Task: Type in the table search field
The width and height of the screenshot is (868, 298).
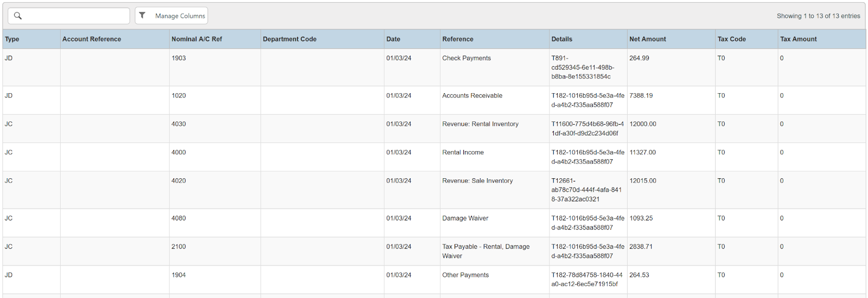Action: point(75,16)
